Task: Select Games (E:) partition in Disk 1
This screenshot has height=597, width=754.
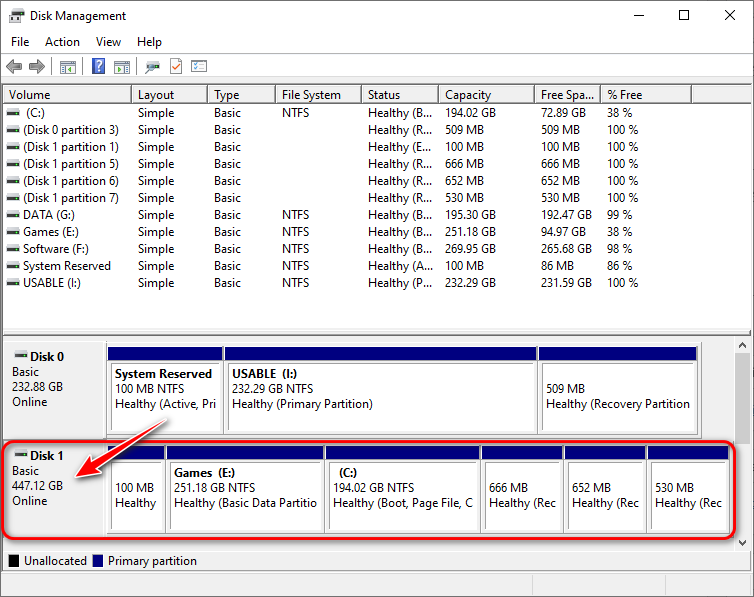Action: pyautogui.click(x=245, y=488)
